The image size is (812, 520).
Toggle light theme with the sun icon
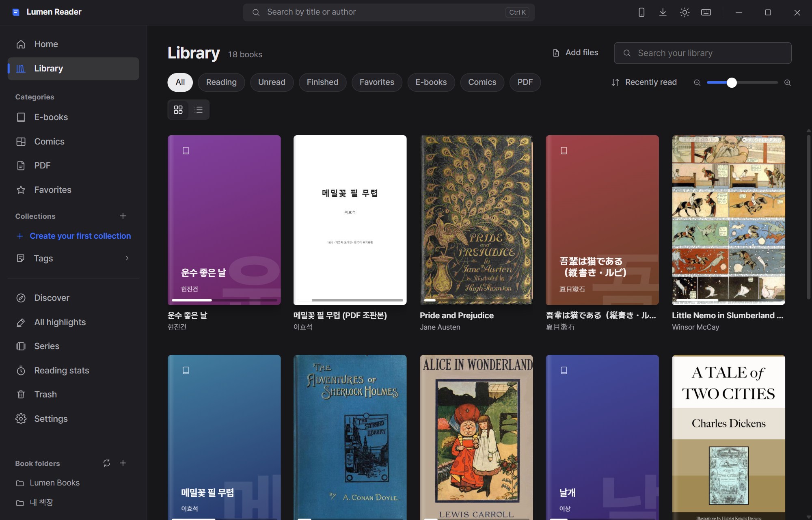pyautogui.click(x=685, y=12)
